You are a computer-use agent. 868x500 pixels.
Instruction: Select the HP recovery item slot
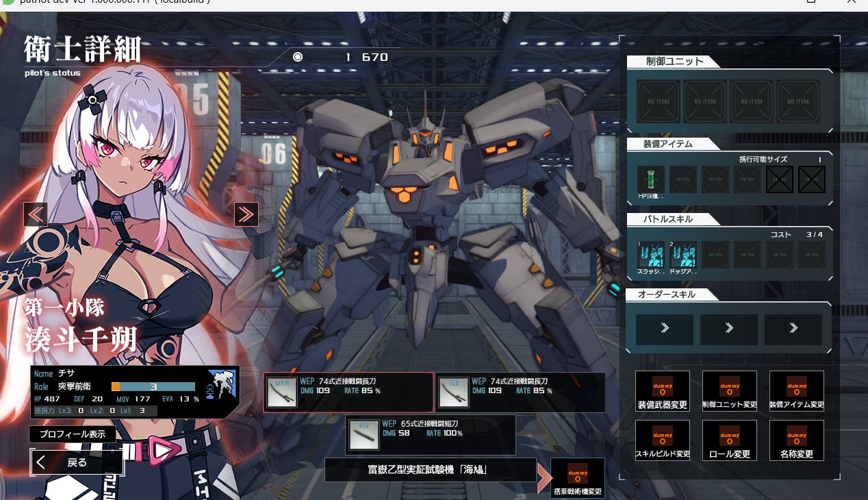click(651, 179)
